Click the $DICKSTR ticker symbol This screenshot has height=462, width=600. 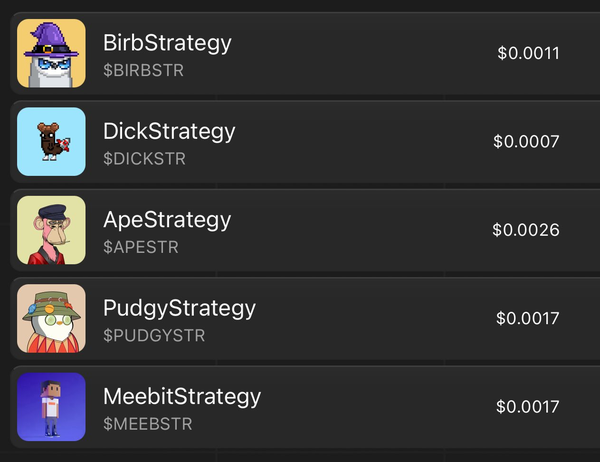(144, 159)
